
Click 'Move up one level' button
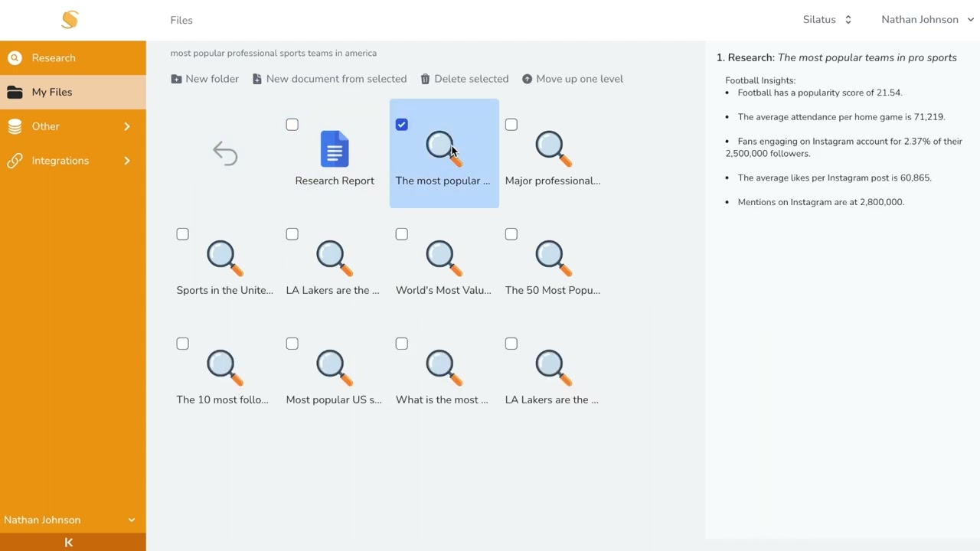coord(573,79)
